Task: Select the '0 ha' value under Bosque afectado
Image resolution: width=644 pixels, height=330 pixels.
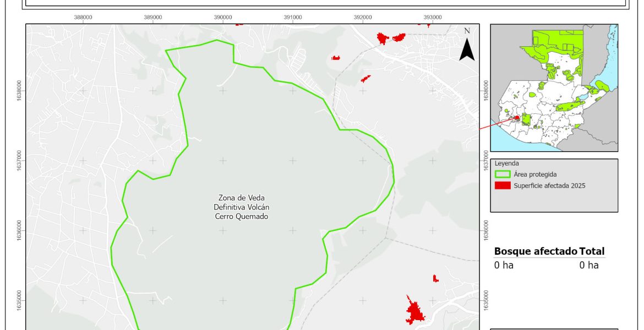Action: click(504, 265)
